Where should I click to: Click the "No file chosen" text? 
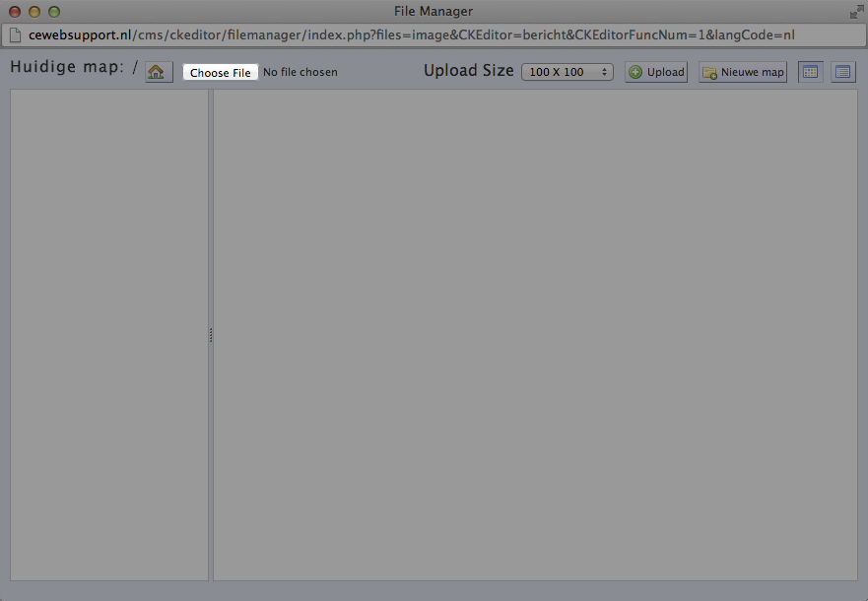[x=300, y=73]
